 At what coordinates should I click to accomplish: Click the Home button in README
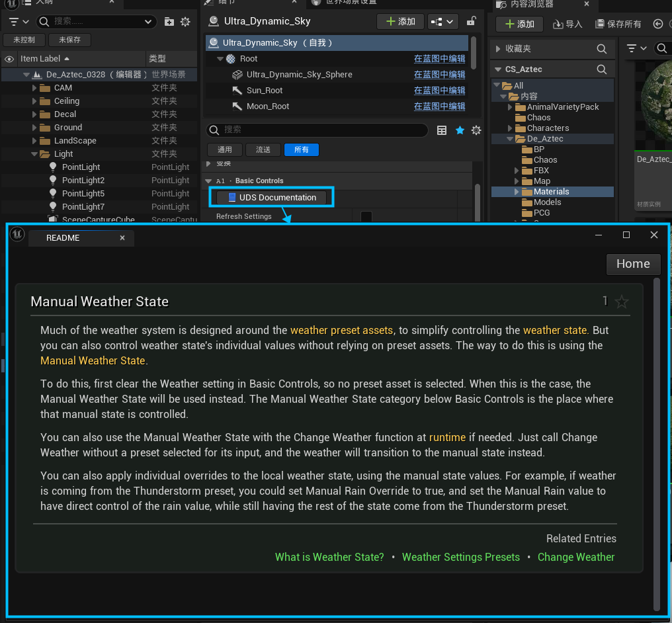(633, 264)
